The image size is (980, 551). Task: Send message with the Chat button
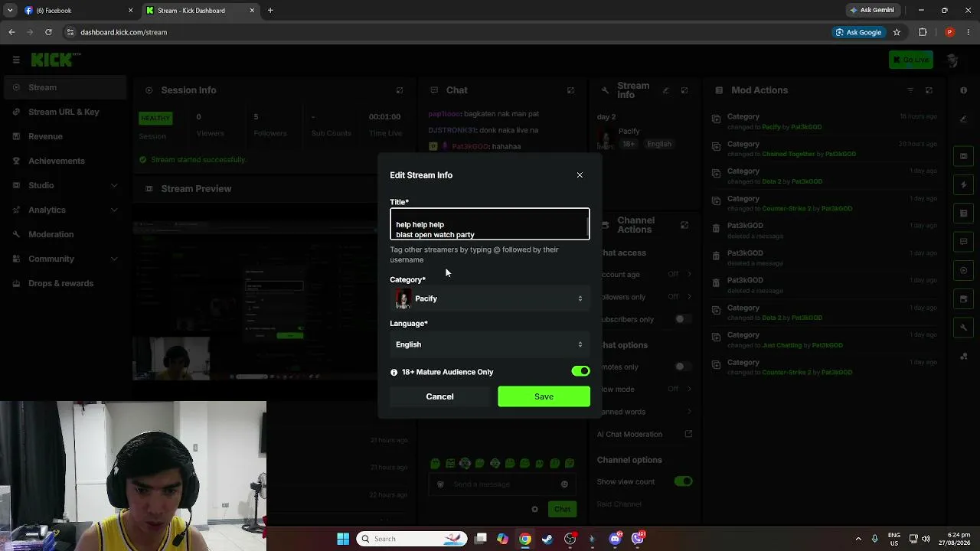tap(562, 510)
